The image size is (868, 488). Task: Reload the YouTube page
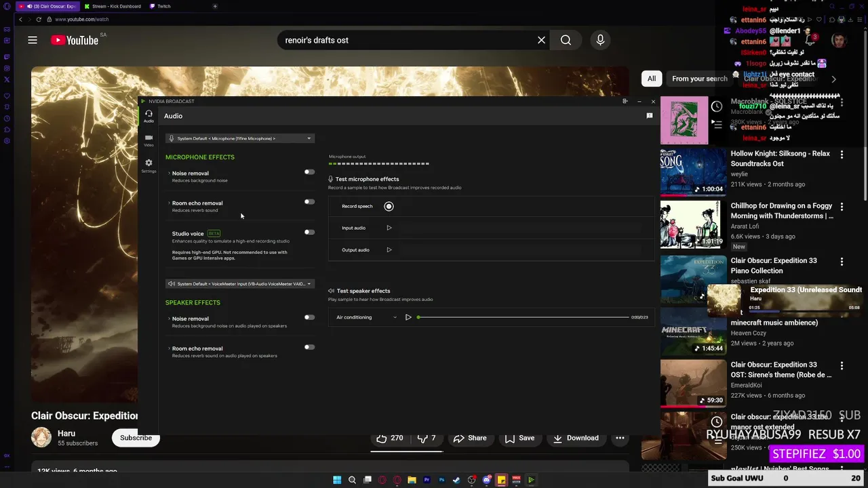click(x=39, y=19)
